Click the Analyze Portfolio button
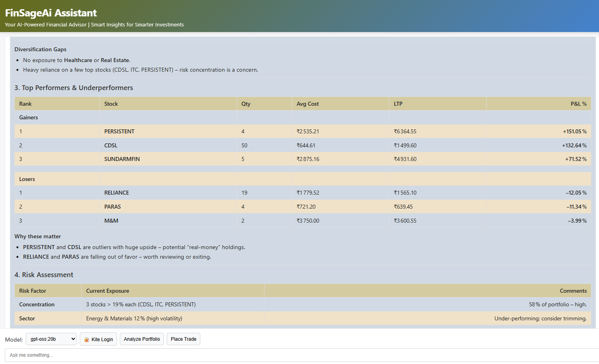 (x=141, y=339)
